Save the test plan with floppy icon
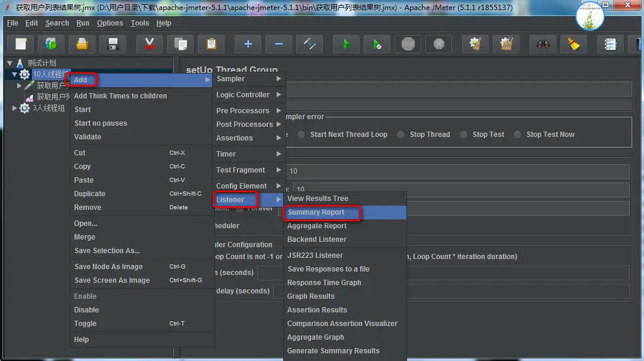 pos(113,44)
